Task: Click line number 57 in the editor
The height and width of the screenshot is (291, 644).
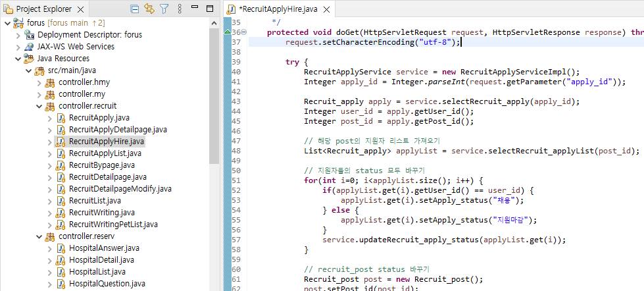Action: [x=235, y=240]
